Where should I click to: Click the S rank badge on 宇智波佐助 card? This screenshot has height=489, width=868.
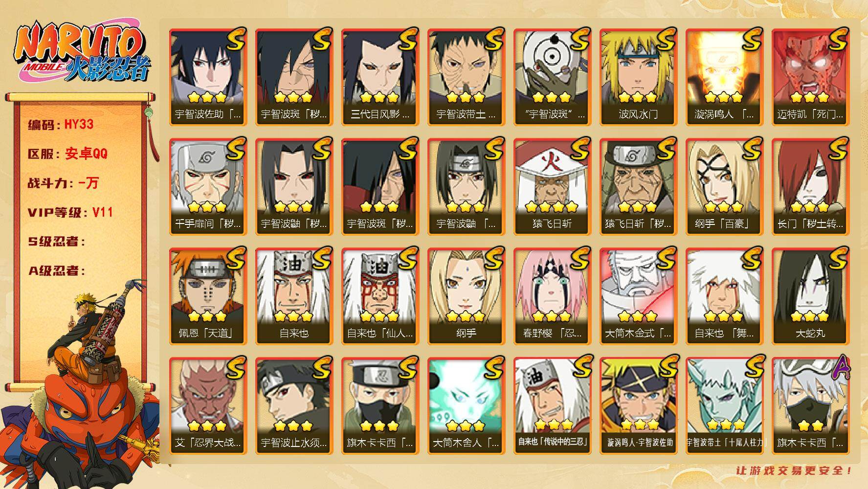tap(235, 39)
